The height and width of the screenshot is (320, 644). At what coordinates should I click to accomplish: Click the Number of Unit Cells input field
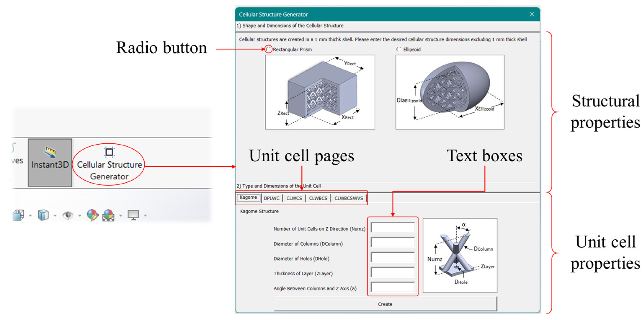click(393, 228)
